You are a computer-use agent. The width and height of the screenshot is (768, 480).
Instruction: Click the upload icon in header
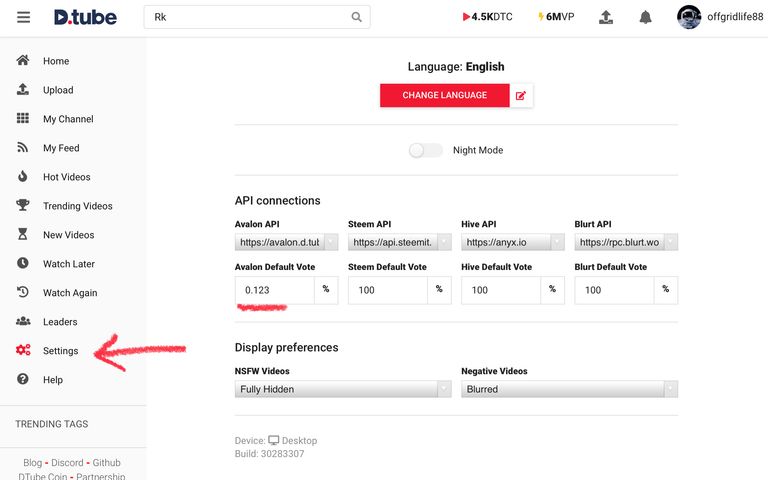pyautogui.click(x=606, y=17)
